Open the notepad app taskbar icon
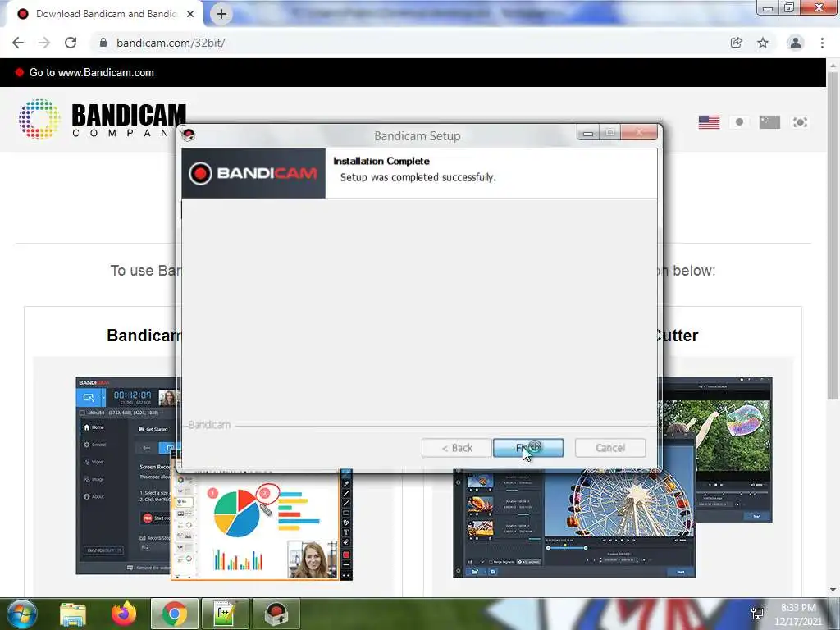840x630 pixels. pyautogui.click(x=225, y=614)
